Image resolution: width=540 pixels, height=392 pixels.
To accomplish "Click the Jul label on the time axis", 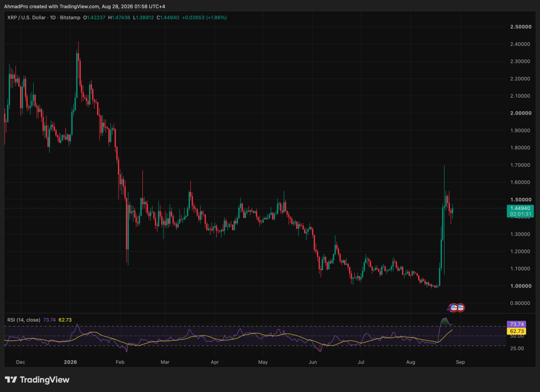I will pyautogui.click(x=361, y=362).
